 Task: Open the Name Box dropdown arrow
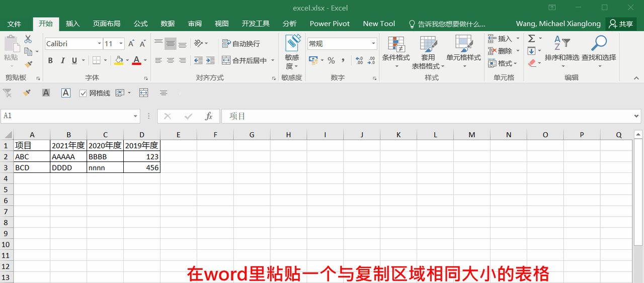point(135,116)
